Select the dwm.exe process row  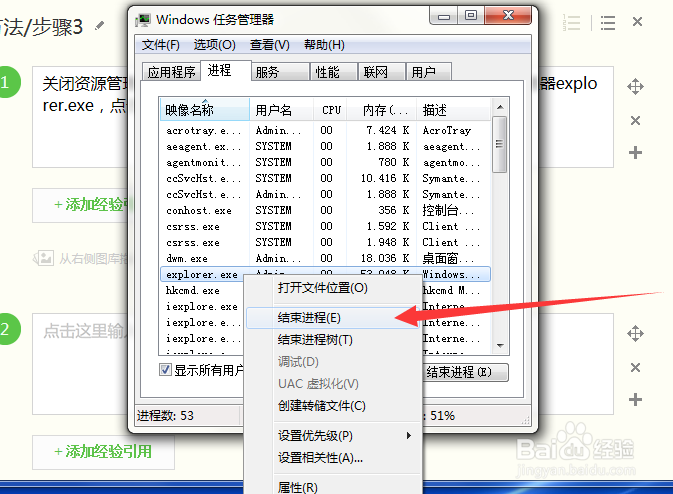click(x=325, y=258)
